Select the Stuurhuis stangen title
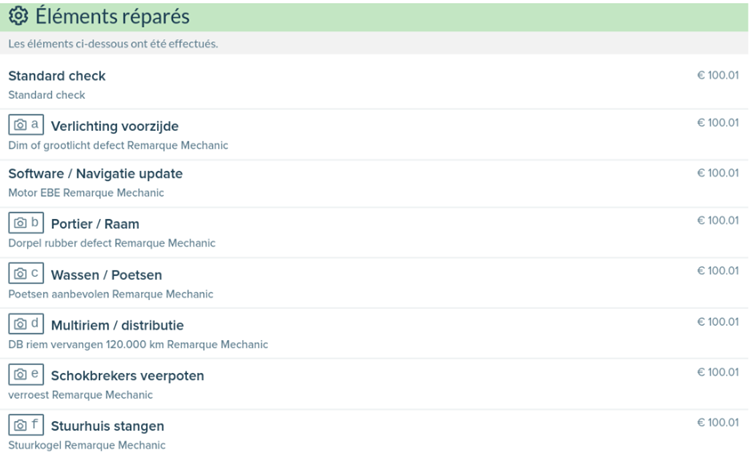The image size is (756, 458). pos(107,426)
